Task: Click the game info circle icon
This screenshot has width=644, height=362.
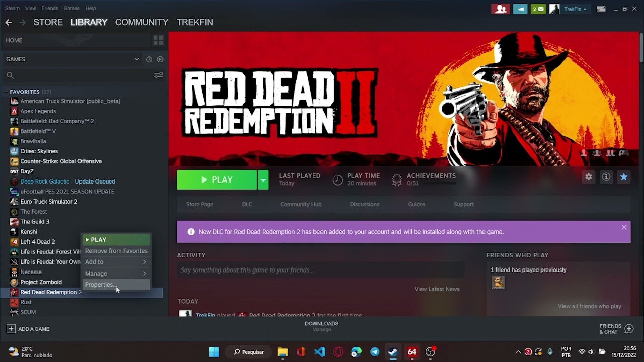Action: 606,177
